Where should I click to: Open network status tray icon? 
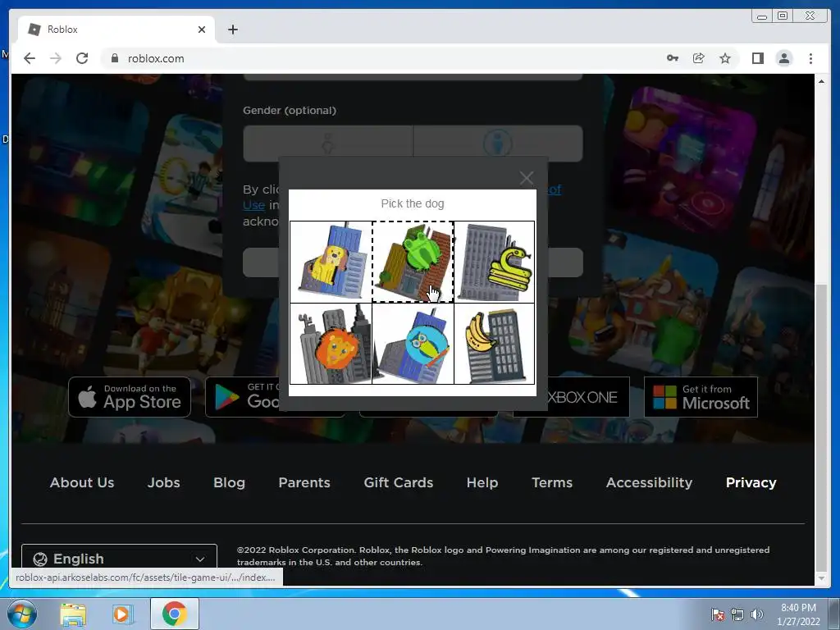coord(737,614)
